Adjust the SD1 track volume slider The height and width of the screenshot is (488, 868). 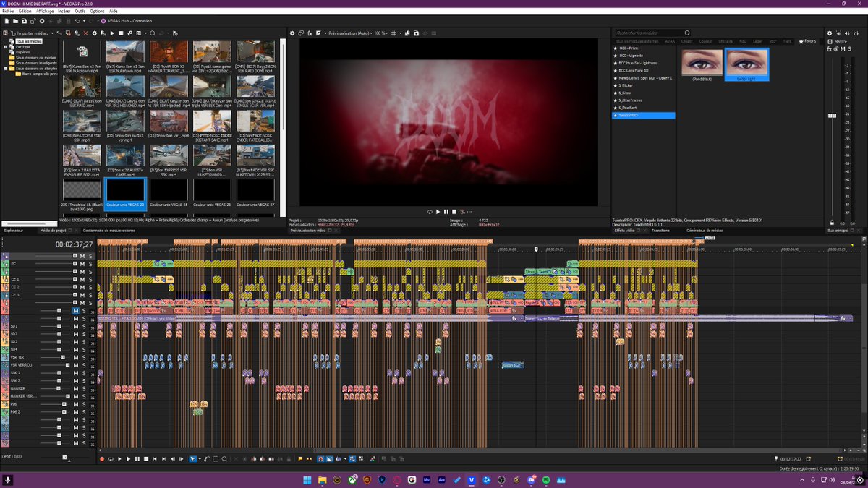click(59, 326)
